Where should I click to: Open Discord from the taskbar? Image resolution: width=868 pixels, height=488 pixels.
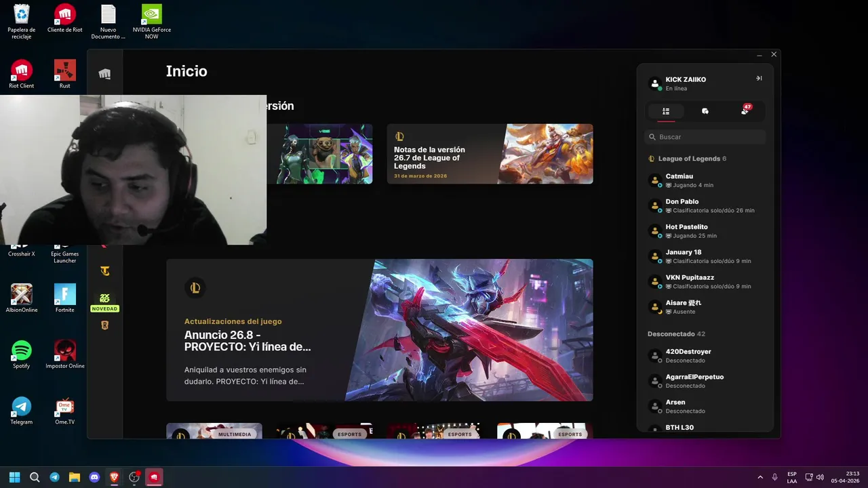94,477
